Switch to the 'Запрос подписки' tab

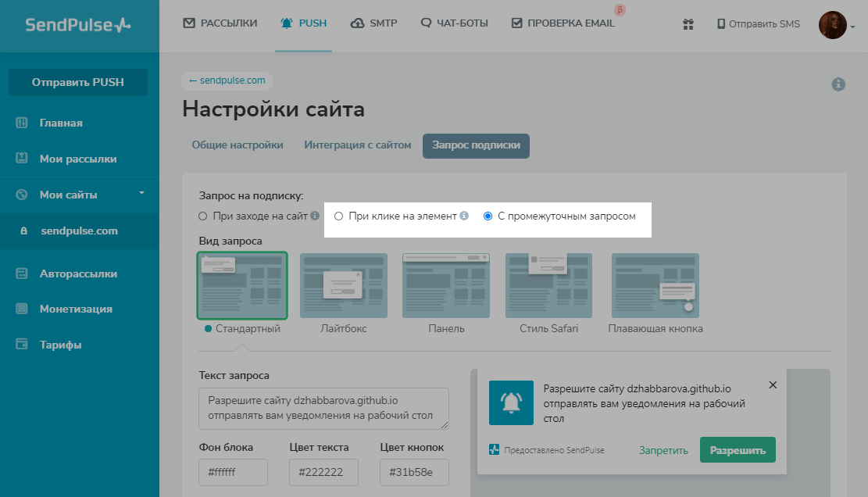pyautogui.click(x=476, y=145)
